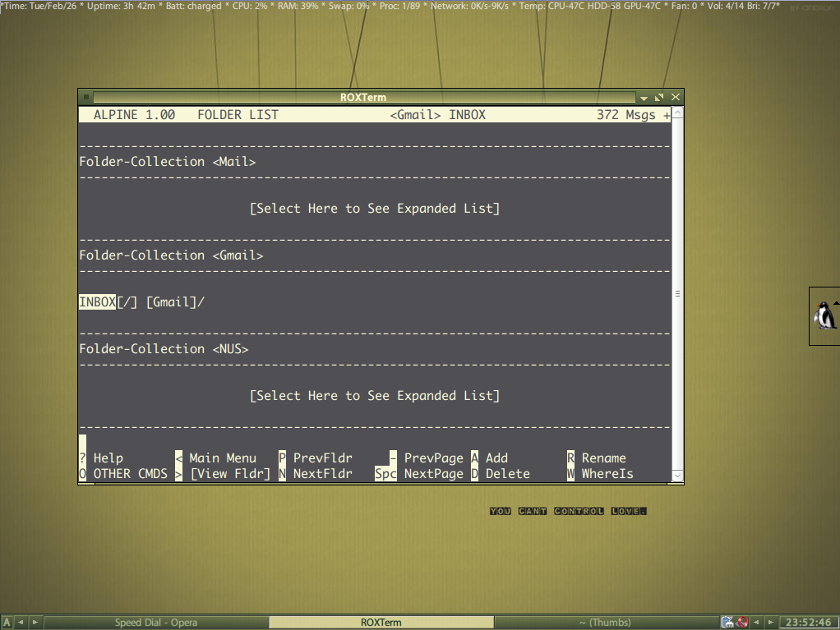The width and height of the screenshot is (840, 630).
Task: Click the Folder-Collection <Mail> heading
Action: [168, 162]
